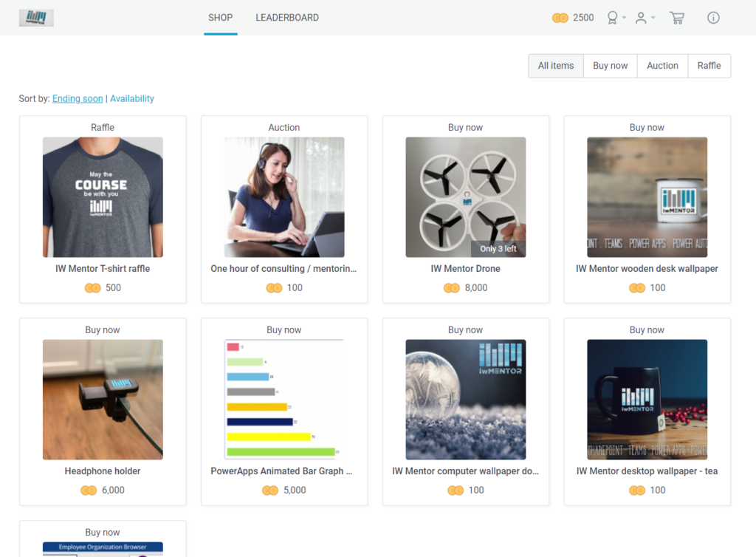Click Buy now label on Drone card

pyautogui.click(x=465, y=127)
